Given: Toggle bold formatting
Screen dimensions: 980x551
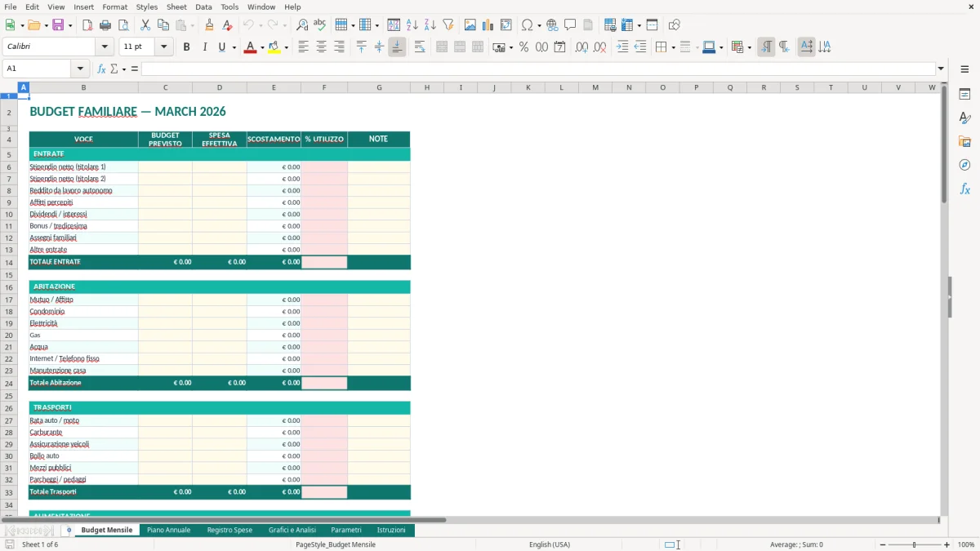Looking at the screenshot, I should click(186, 47).
